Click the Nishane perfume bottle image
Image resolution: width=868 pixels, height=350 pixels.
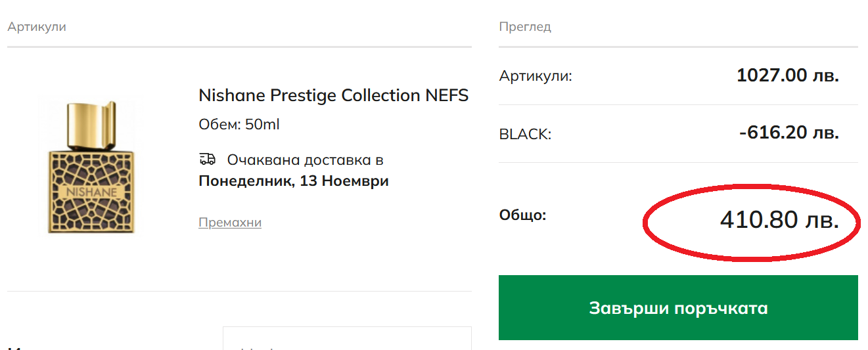91,168
